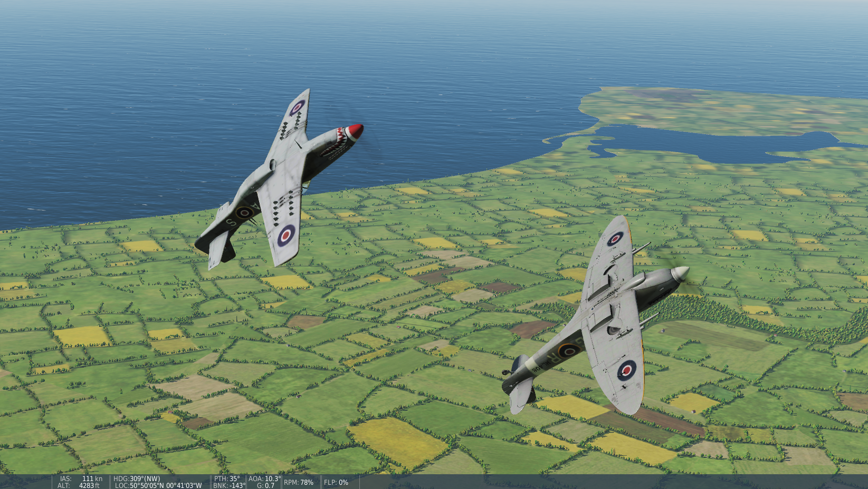Select the roundel on the Mustang's upper wingtip
Screen dimensions: 868x489
coord(297,108)
